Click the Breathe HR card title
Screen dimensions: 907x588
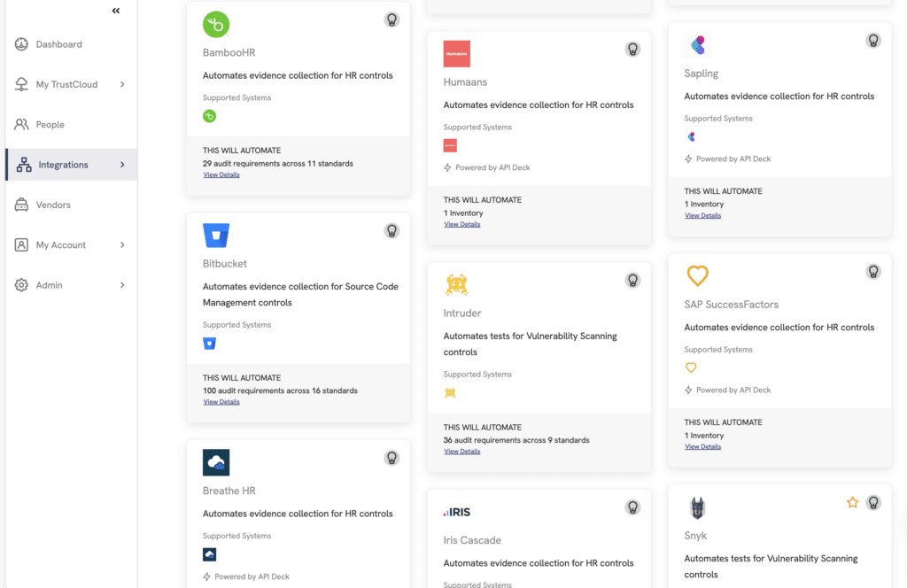coord(229,491)
